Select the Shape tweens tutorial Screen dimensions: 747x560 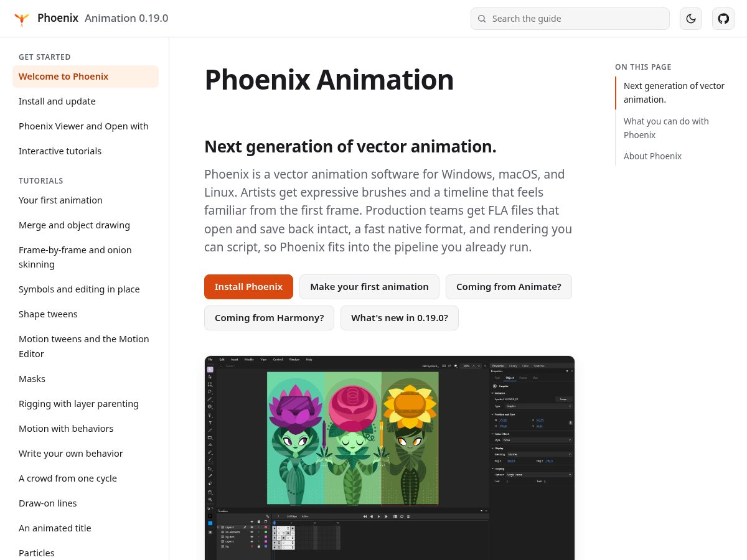click(x=85, y=314)
